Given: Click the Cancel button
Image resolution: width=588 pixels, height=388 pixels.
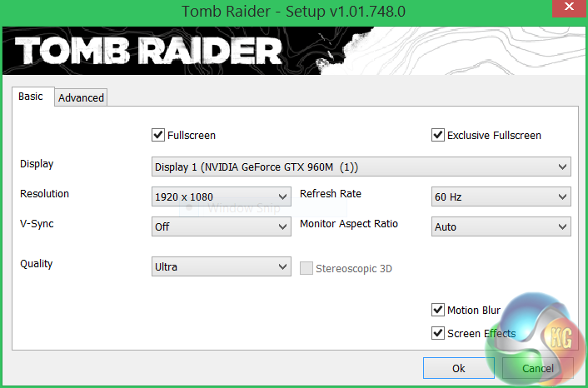Looking at the screenshot, I should (x=538, y=368).
